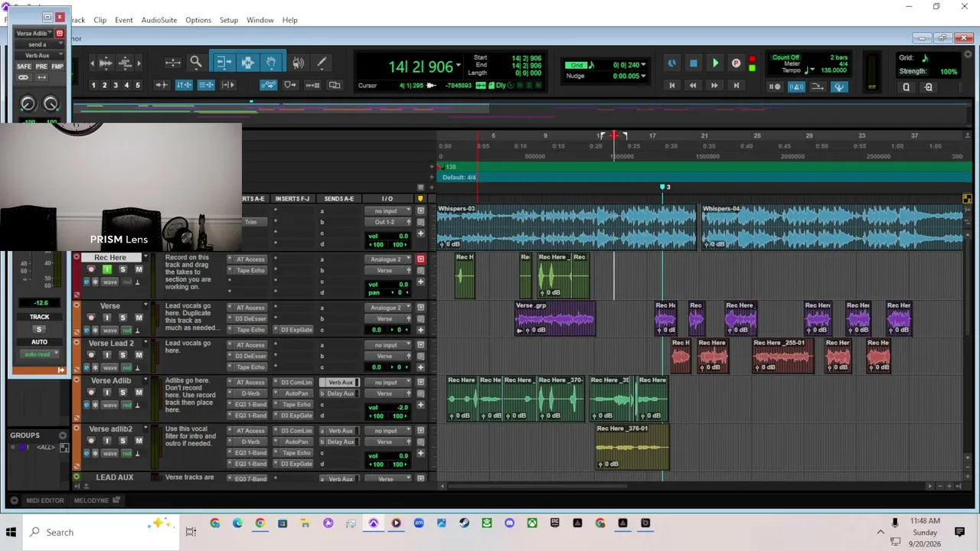Click the Stop transport button

pos(694,64)
